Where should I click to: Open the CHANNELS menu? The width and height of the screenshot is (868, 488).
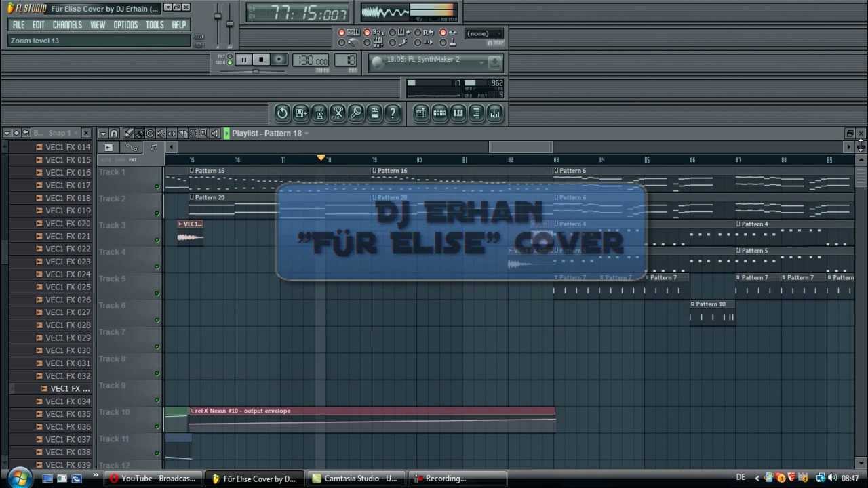(67, 25)
